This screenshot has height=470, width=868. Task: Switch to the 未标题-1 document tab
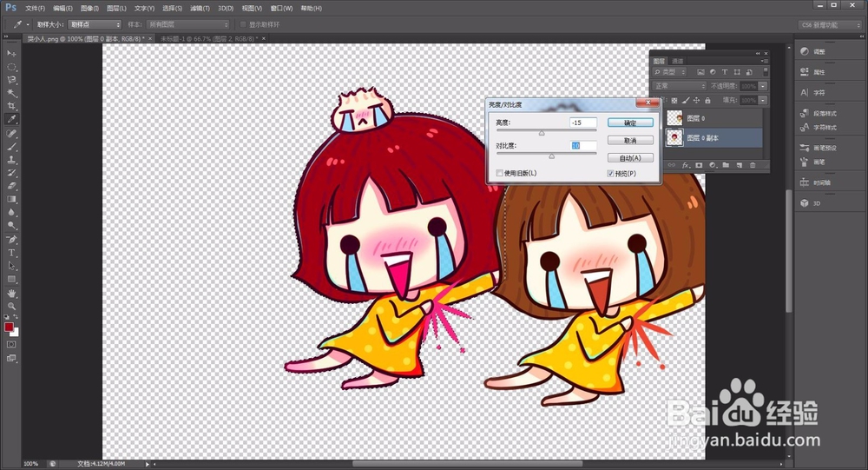pyautogui.click(x=208, y=39)
